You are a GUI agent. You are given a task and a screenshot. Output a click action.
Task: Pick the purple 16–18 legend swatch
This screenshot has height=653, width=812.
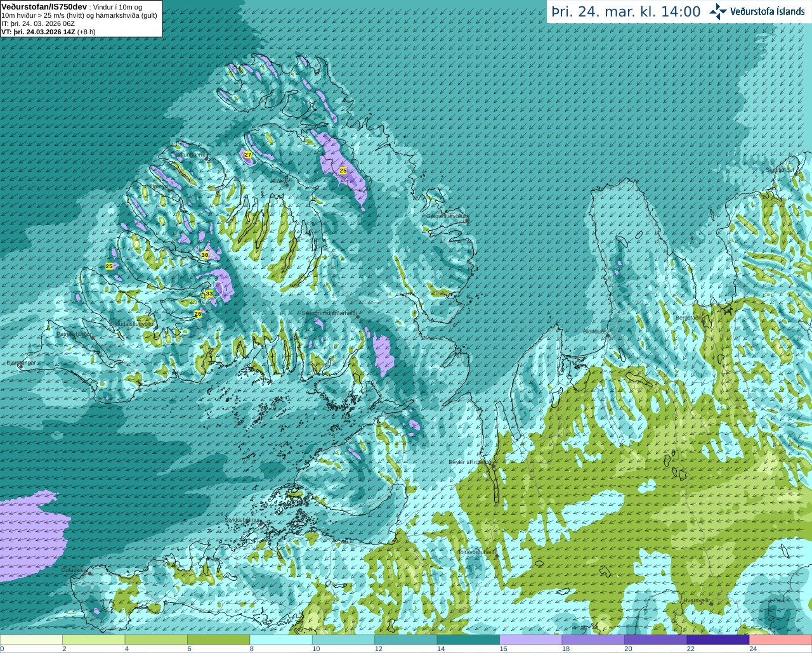pos(531,640)
